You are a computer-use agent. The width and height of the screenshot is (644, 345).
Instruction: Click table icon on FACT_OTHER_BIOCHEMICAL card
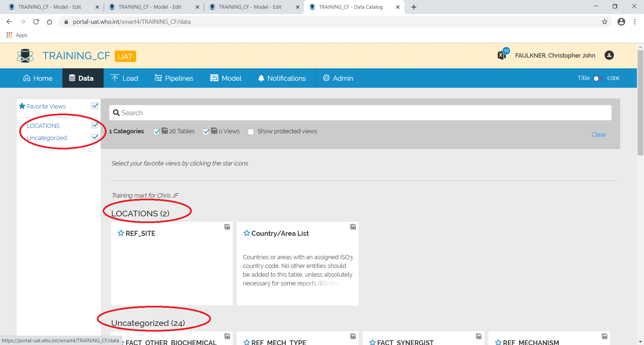[227, 336]
